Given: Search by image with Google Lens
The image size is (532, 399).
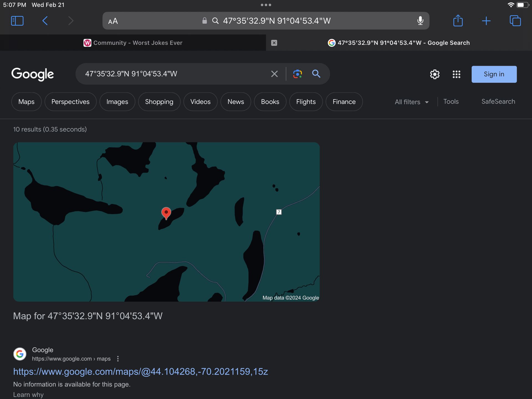Looking at the screenshot, I should pyautogui.click(x=297, y=74).
